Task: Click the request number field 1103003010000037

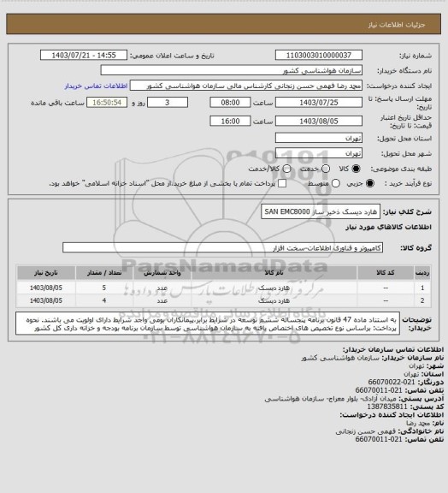Action: click(x=319, y=55)
